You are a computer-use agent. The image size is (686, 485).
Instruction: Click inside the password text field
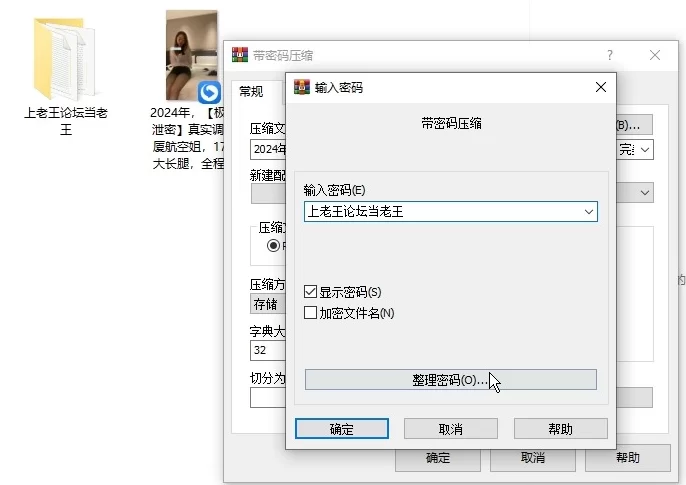pos(440,211)
